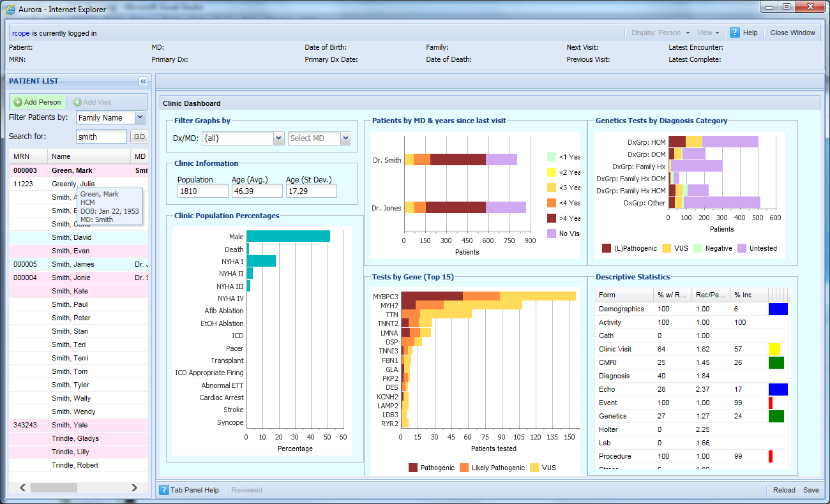This screenshot has height=504, width=830.
Task: Select patient Smith, James in list
Action: (73, 264)
